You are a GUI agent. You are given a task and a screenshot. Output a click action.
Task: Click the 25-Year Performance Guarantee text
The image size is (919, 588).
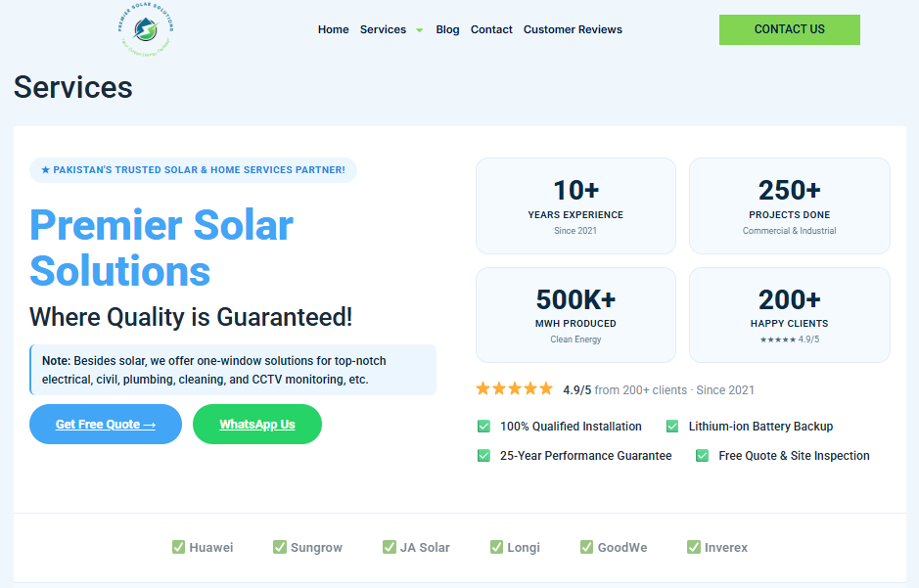point(585,456)
